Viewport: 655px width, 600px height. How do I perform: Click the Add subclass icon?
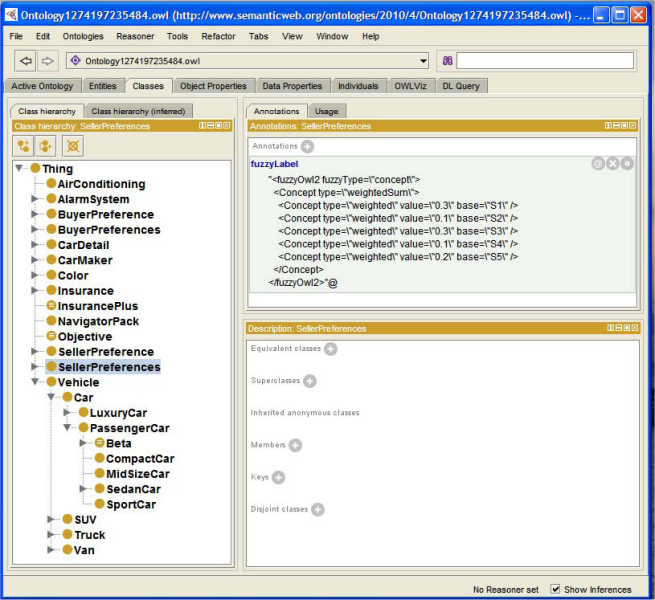pos(23,146)
